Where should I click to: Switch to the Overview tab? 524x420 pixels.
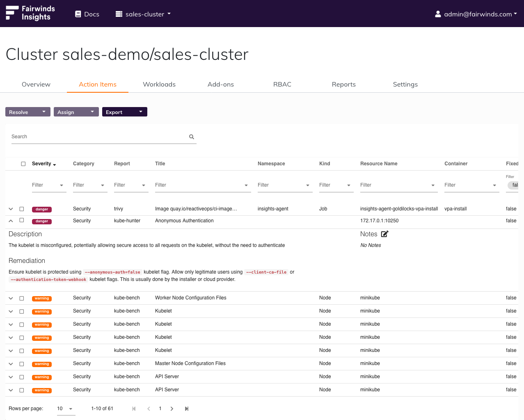pos(36,84)
